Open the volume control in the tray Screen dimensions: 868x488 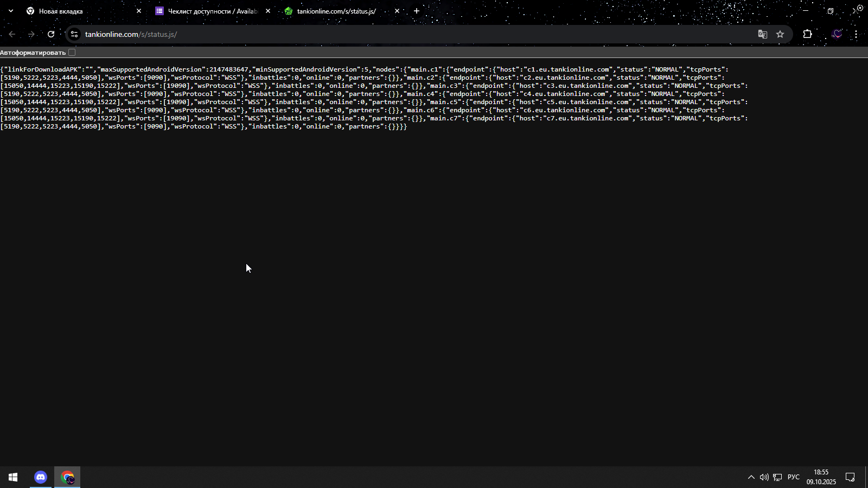pyautogui.click(x=764, y=477)
